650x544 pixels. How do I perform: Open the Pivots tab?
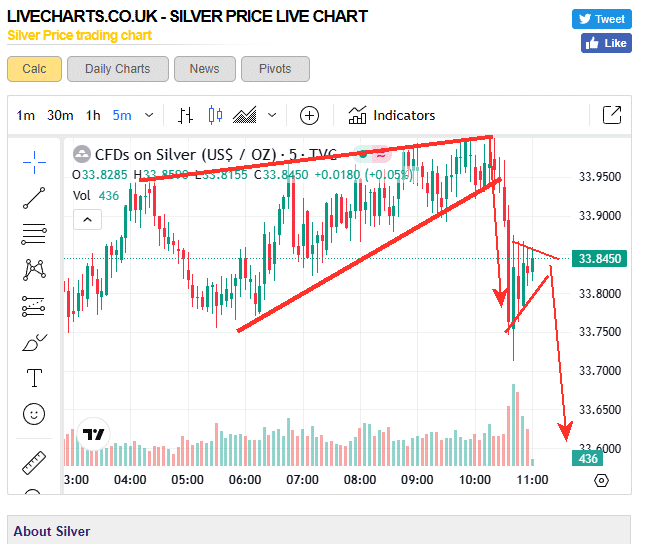tap(275, 69)
